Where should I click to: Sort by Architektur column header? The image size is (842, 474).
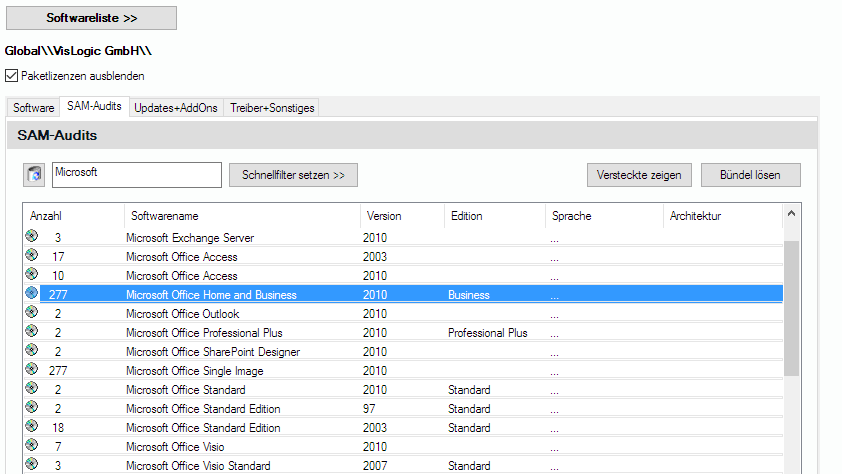(723, 216)
